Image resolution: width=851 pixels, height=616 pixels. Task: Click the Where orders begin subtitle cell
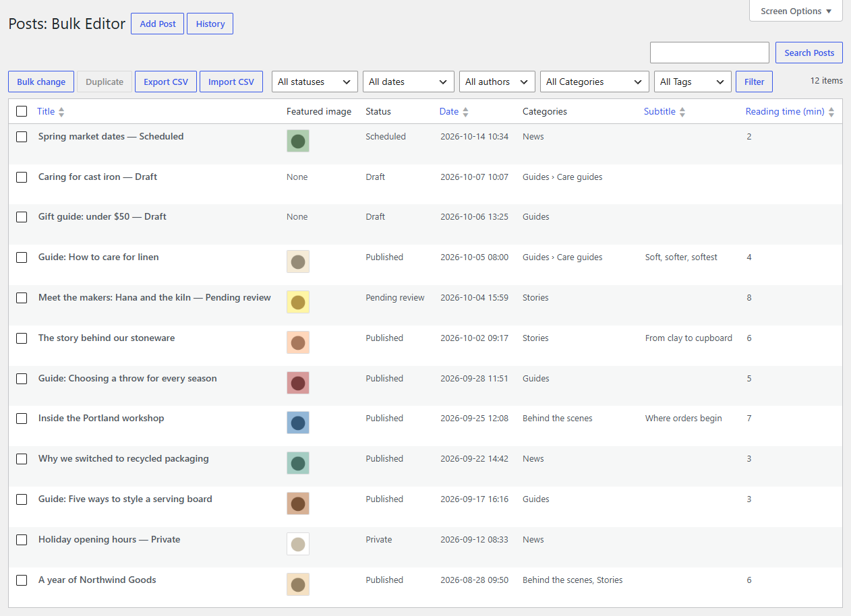[x=684, y=418]
